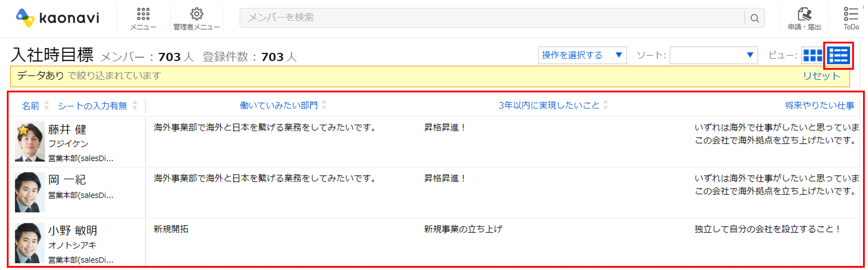Click the リセット link
The width and height of the screenshot is (868, 270).
(821, 76)
